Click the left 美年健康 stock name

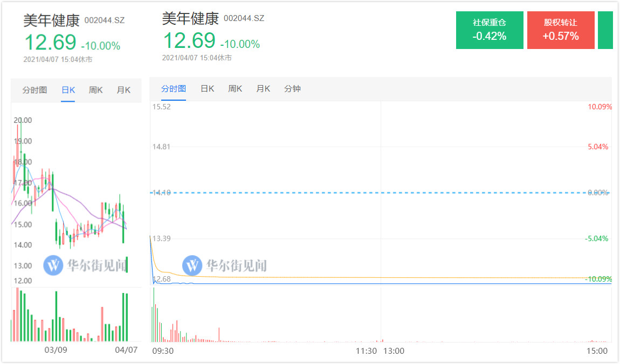click(51, 20)
